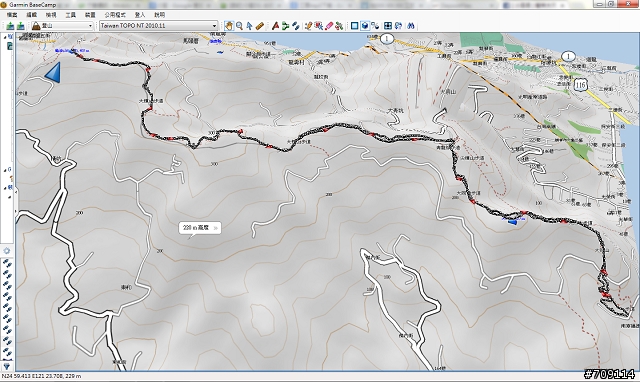Open the Taiwan TOPO NT 2010.11 map dropdown
The image size is (640, 382).
click(158, 25)
